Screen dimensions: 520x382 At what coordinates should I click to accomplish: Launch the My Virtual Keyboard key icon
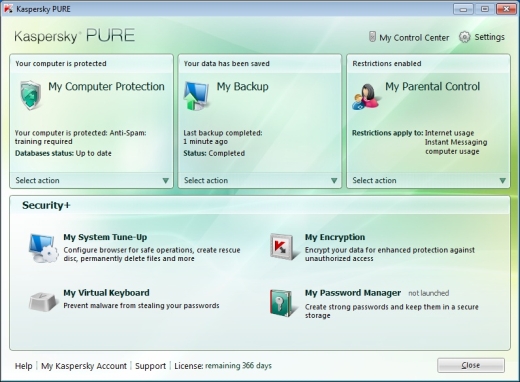coord(42,301)
